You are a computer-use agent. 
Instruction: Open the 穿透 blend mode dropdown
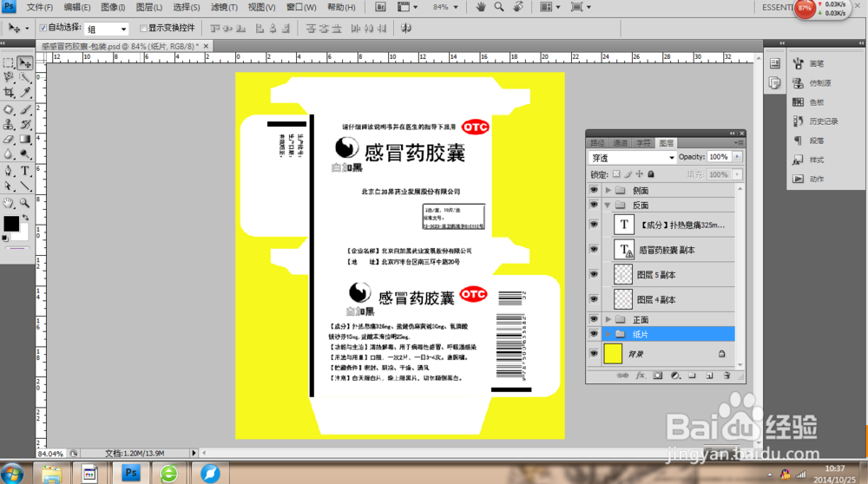coord(632,158)
